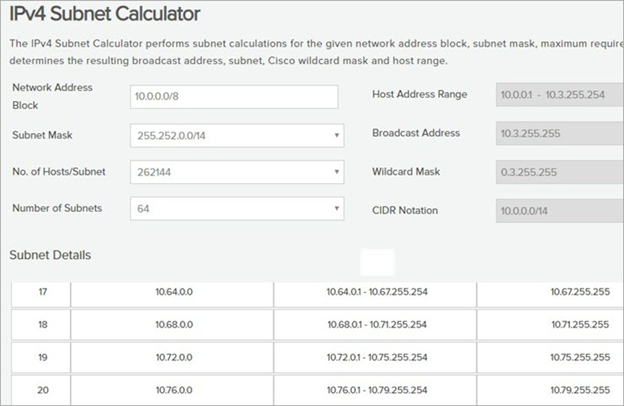Viewport: 624px width, 406px height.
Task: Click subnet address 10.68.0.0 cell
Action: point(171,325)
